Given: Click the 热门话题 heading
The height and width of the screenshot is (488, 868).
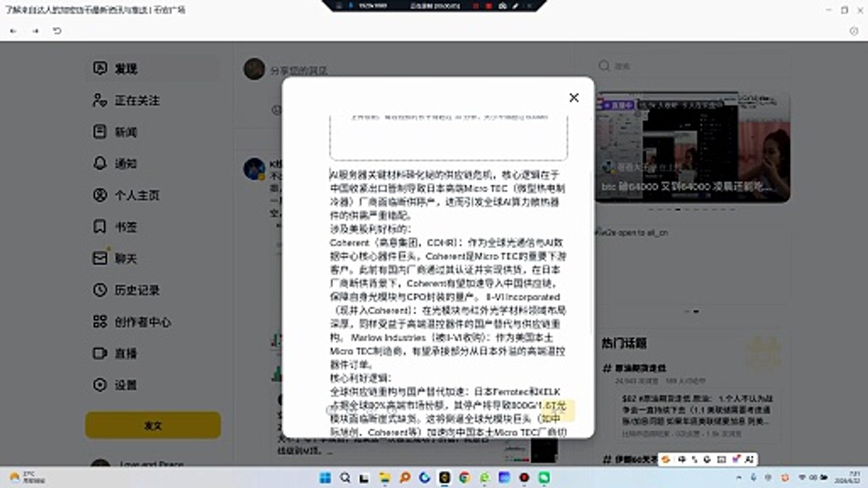Looking at the screenshot, I should point(624,344).
